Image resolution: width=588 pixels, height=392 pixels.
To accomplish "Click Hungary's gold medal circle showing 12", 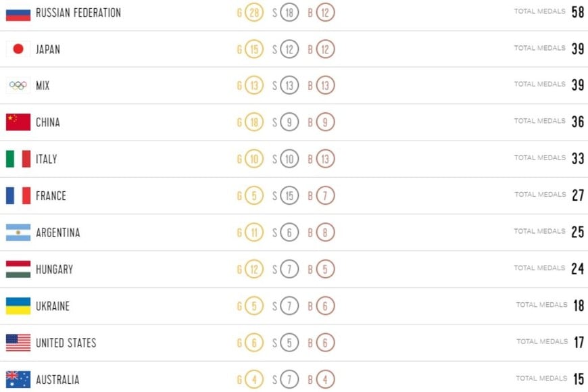I will click(254, 269).
